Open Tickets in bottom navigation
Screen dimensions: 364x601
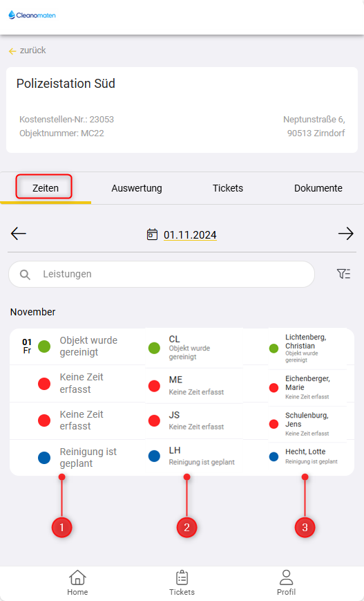tap(182, 582)
